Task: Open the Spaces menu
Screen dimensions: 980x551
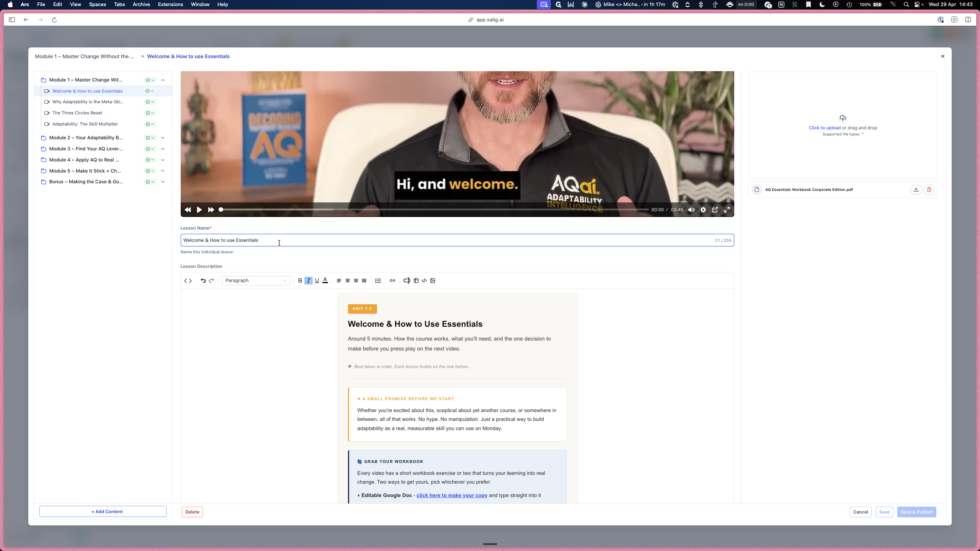Action: (97, 5)
